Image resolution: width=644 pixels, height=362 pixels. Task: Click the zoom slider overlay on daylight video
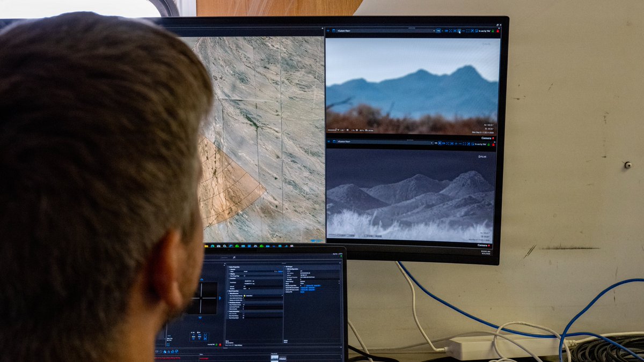[332, 130]
